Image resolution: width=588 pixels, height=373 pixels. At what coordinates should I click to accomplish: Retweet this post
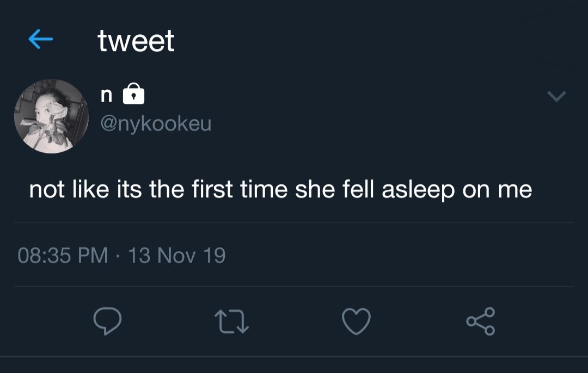pyautogui.click(x=231, y=321)
